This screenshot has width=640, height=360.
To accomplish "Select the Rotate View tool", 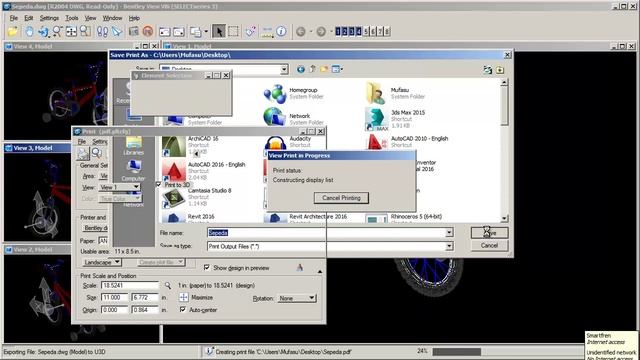I will (x=43, y=31).
